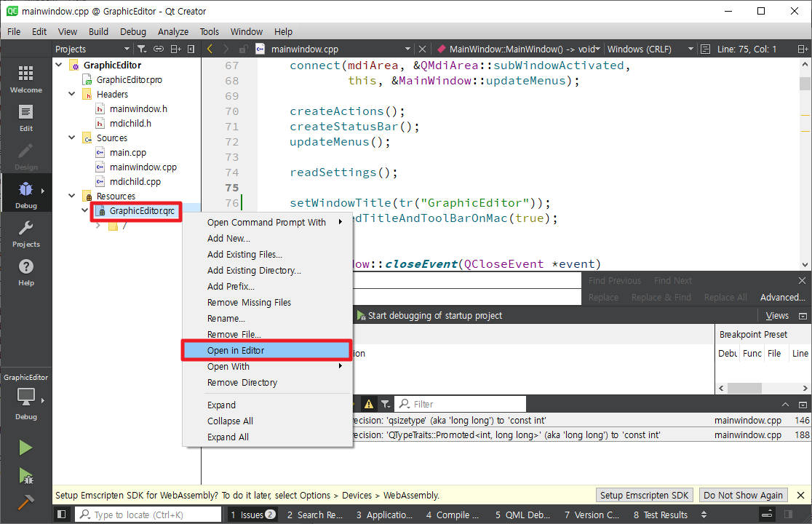Select mainwindow.h in Headers
This screenshot has width=812, height=524.
pyautogui.click(x=138, y=108)
